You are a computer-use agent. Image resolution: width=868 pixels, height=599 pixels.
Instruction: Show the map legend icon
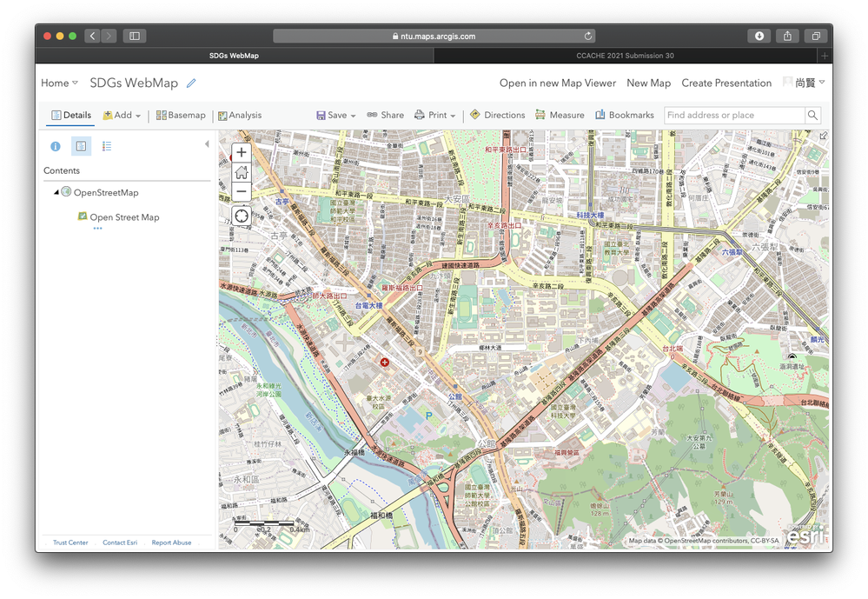(107, 147)
